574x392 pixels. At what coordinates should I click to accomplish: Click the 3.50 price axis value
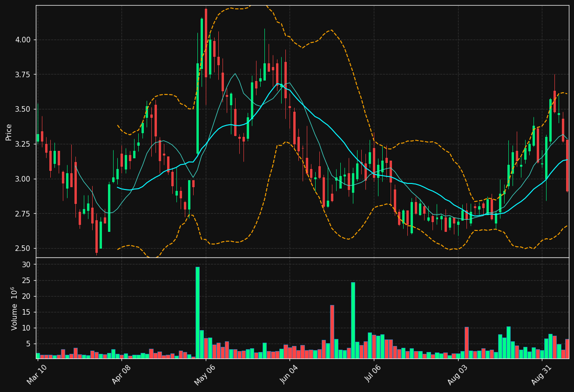click(23, 109)
